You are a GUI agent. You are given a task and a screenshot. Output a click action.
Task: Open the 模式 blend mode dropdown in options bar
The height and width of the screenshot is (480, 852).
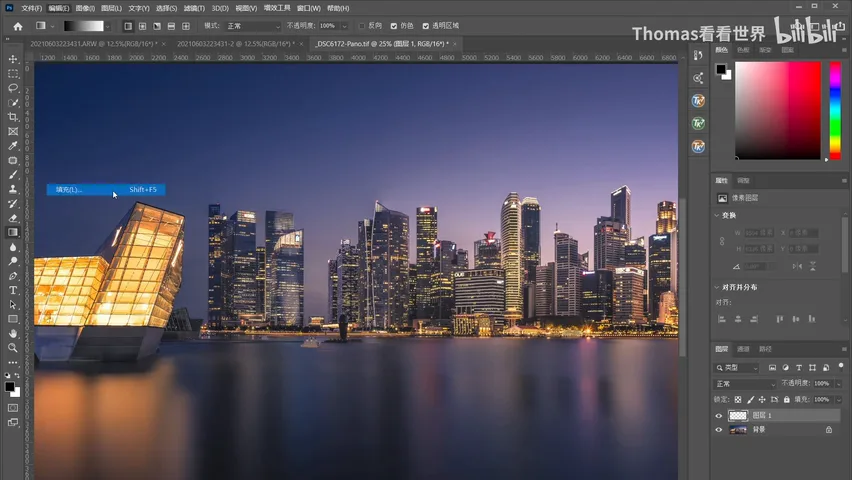coord(253,26)
